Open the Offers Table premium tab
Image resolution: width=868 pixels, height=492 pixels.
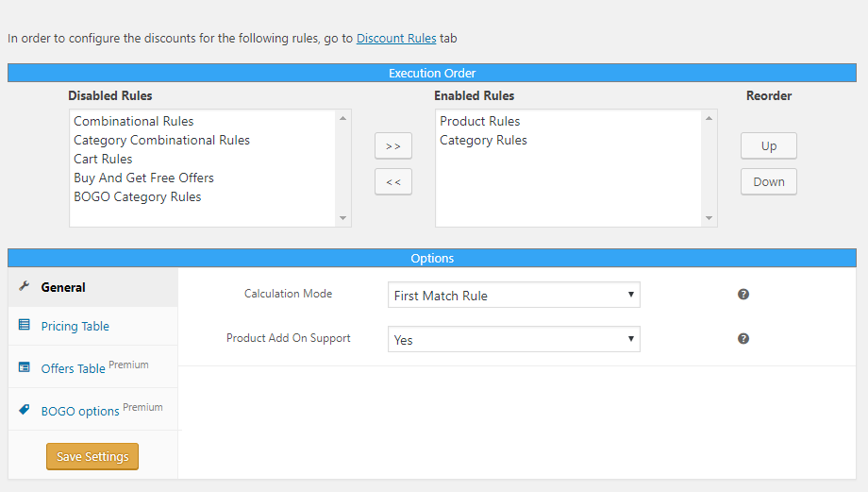coord(74,368)
